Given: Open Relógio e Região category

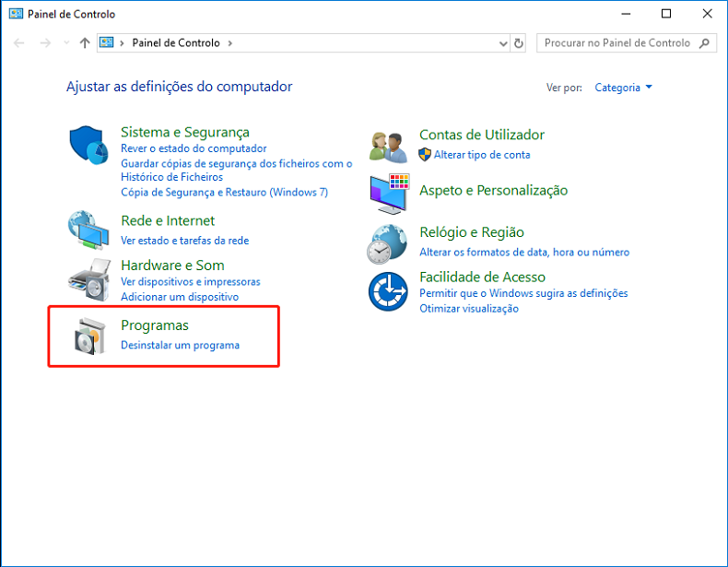Looking at the screenshot, I should [472, 232].
